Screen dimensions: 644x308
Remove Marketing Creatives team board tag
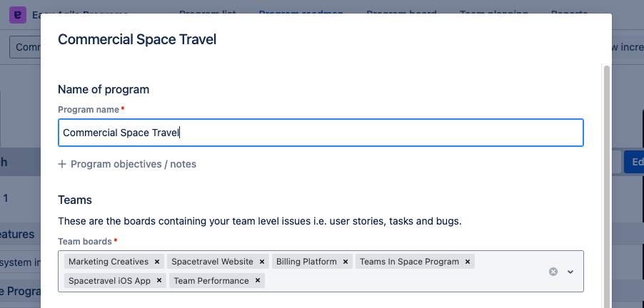[157, 262]
